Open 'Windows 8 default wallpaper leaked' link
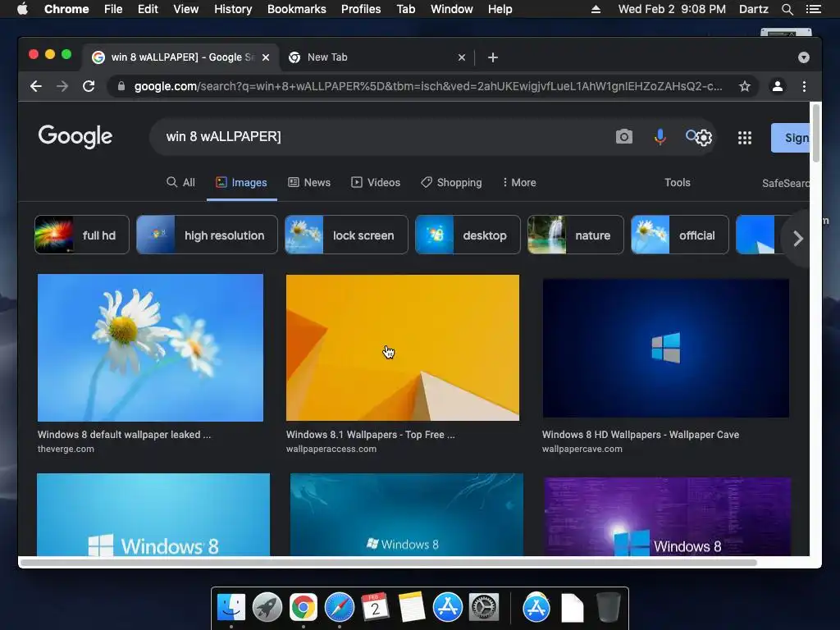The image size is (840, 630). (125, 435)
